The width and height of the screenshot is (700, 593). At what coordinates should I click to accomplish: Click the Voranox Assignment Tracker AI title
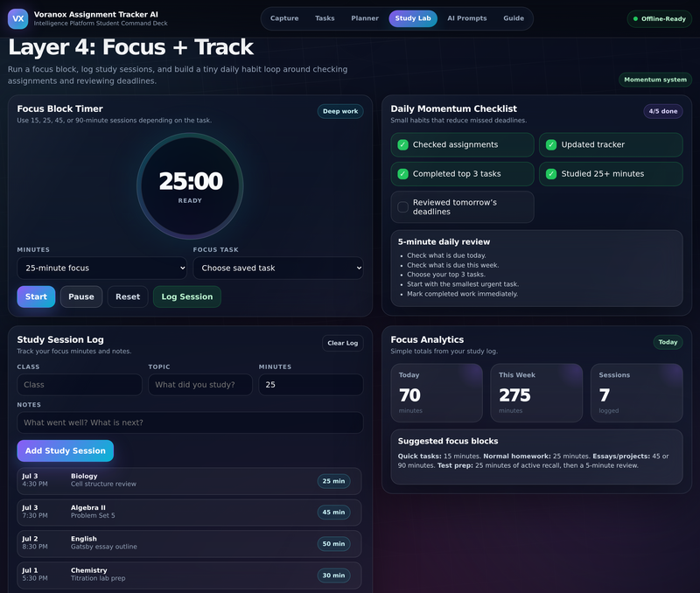pos(96,14)
